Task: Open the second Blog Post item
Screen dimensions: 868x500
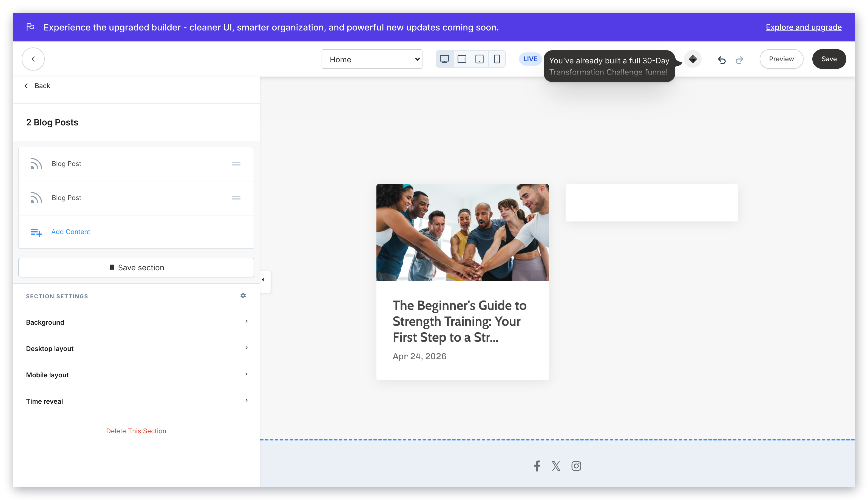Action: click(x=136, y=198)
